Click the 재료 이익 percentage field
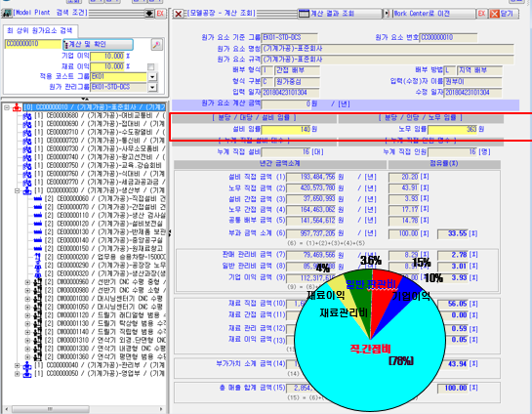The height and width of the screenshot is (414, 532). click(x=107, y=66)
